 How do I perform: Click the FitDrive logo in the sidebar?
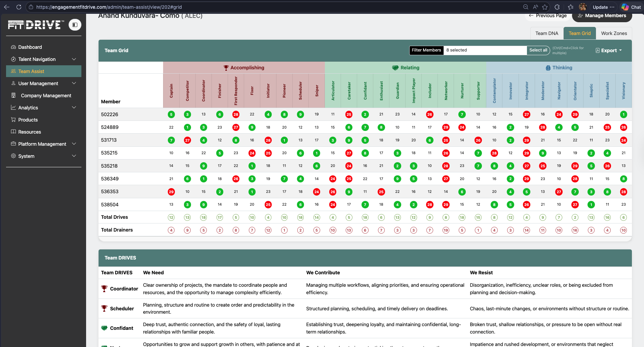tap(36, 25)
